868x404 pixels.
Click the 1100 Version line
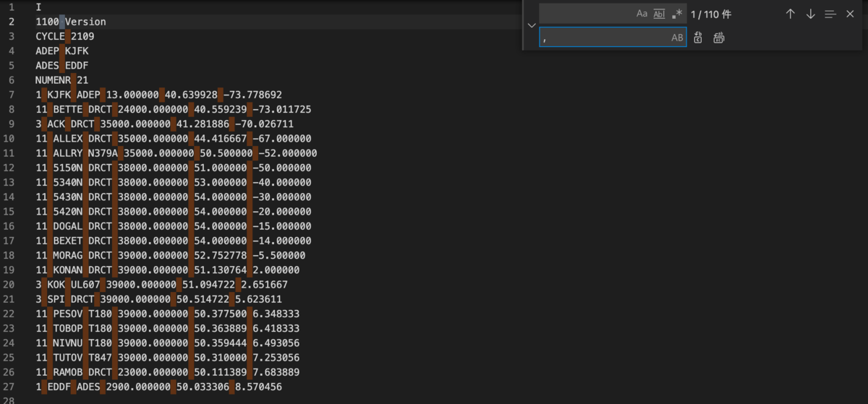[x=71, y=22]
